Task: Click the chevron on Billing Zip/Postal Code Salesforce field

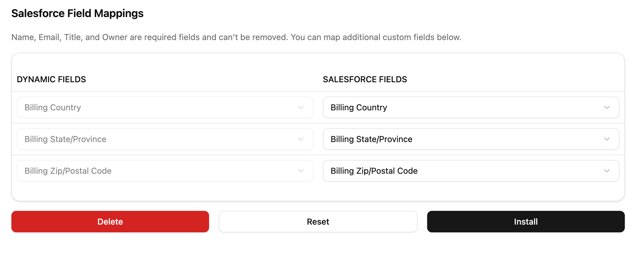Action: 607,171
